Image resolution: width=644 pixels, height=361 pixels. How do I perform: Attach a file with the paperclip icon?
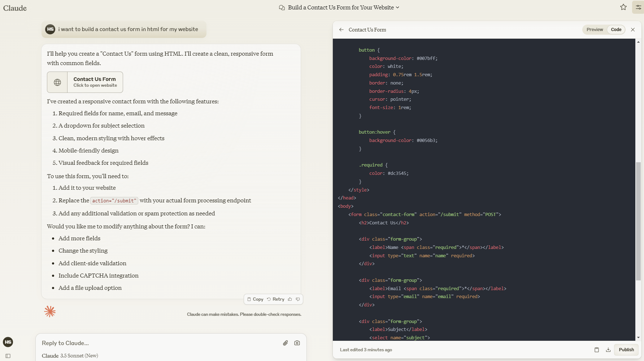coord(285,343)
